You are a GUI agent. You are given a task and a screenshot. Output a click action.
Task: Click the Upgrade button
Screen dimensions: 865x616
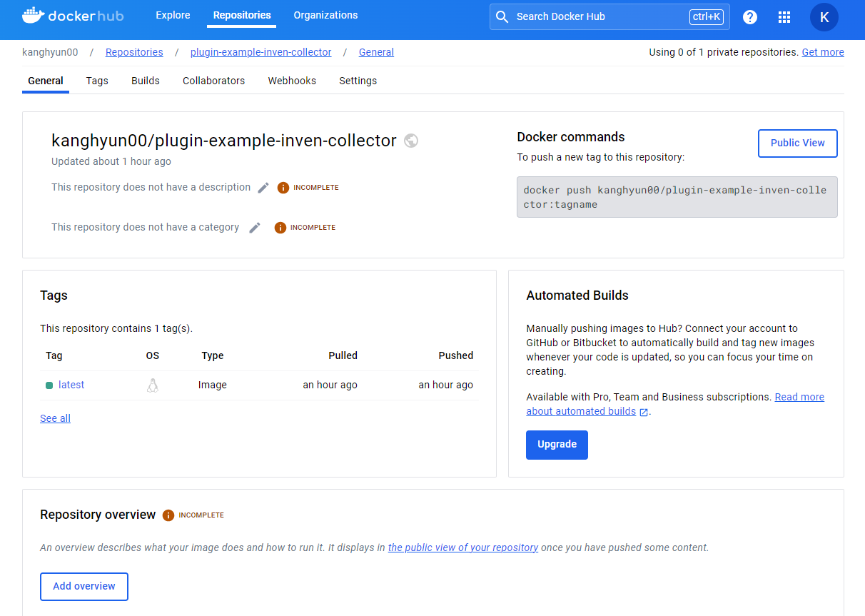557,445
